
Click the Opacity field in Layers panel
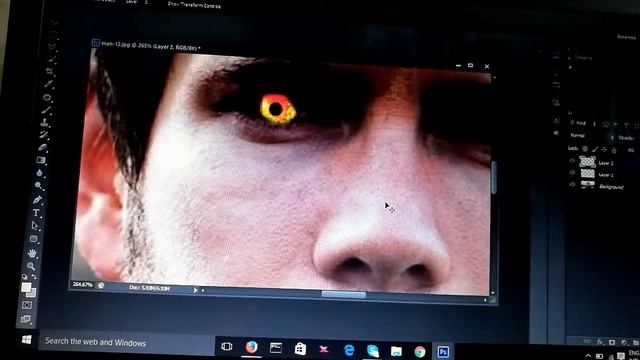point(628,138)
